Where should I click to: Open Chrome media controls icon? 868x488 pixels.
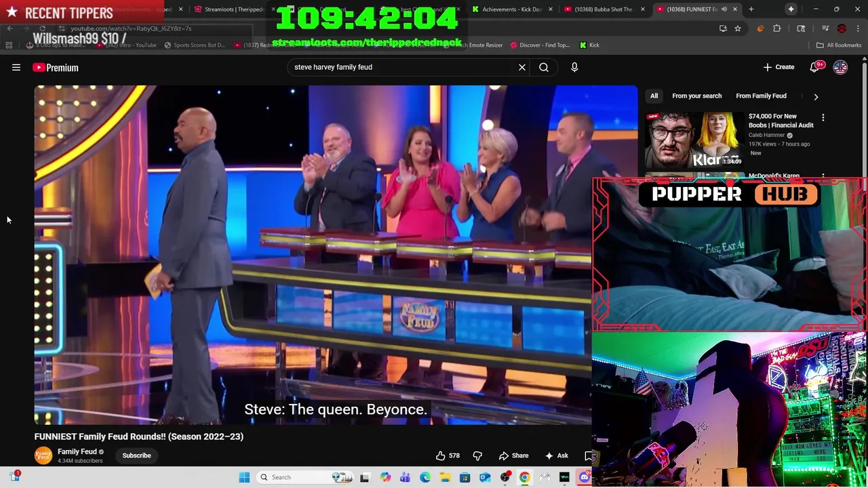pos(825,28)
